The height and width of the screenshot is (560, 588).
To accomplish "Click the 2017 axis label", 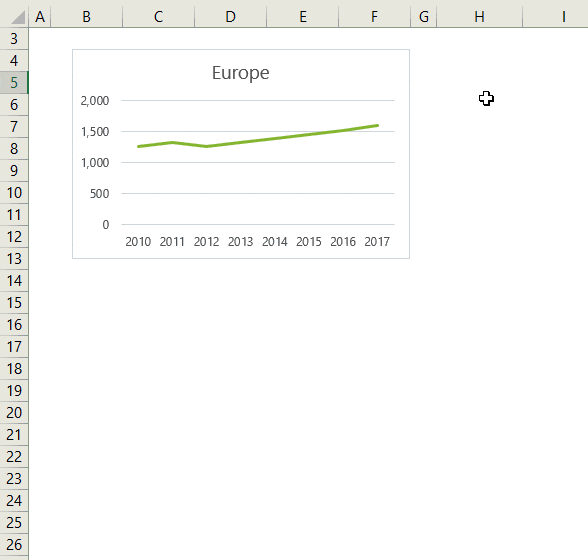I will [x=377, y=242].
